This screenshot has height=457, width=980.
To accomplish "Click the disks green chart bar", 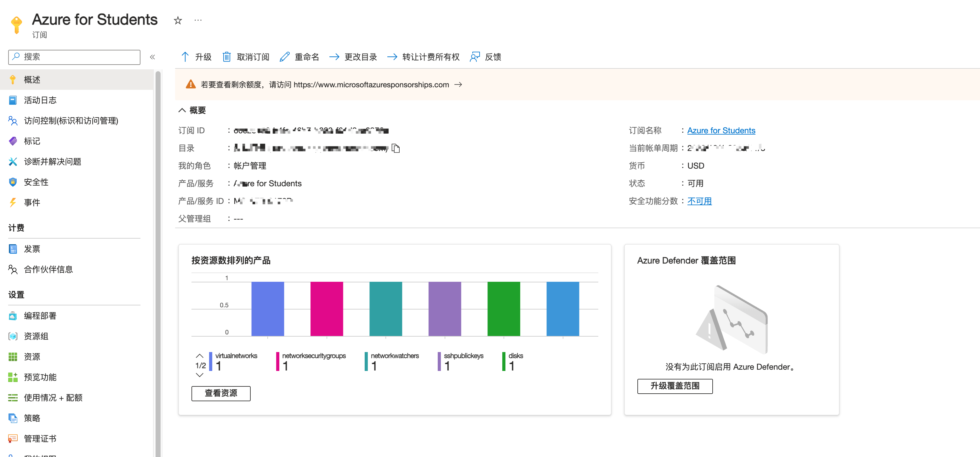I will [503, 309].
